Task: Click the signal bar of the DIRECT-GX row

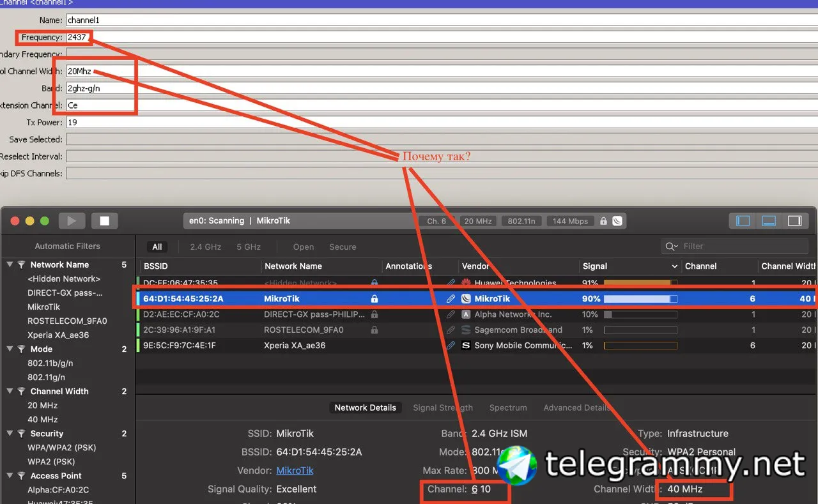Action: pyautogui.click(x=640, y=314)
